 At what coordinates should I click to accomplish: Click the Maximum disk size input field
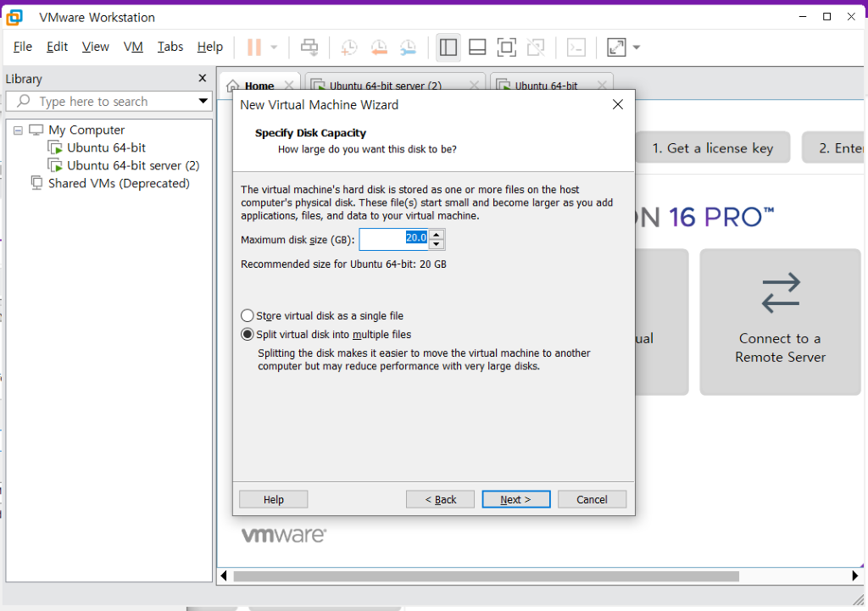click(x=394, y=239)
